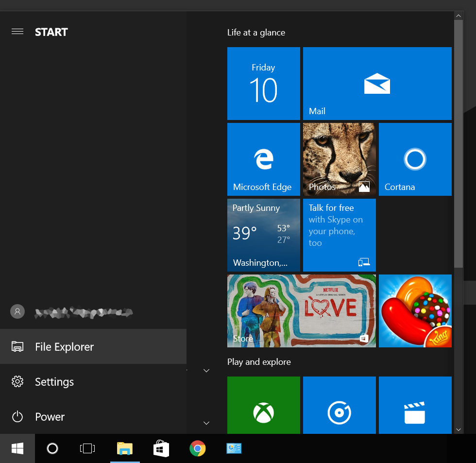Screen dimensions: 476x463
Task: Open the Control Panel taskbar icon
Action: click(234, 448)
